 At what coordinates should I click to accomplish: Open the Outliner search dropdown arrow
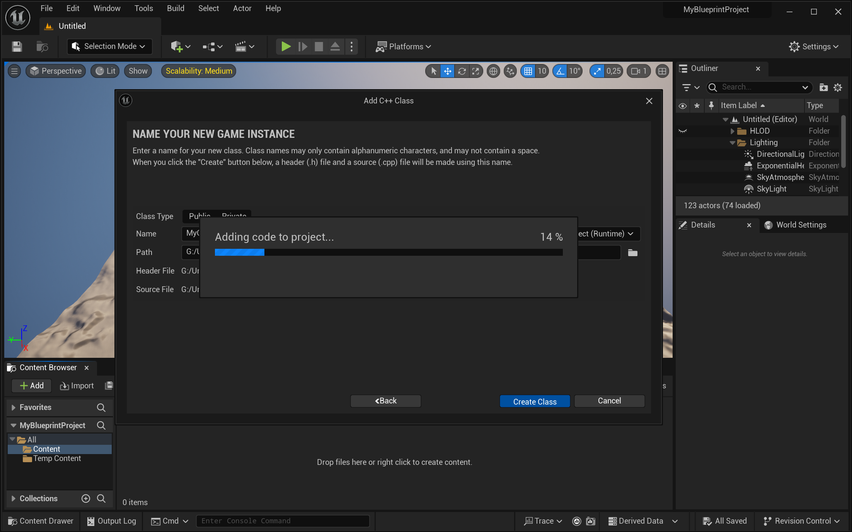click(805, 87)
